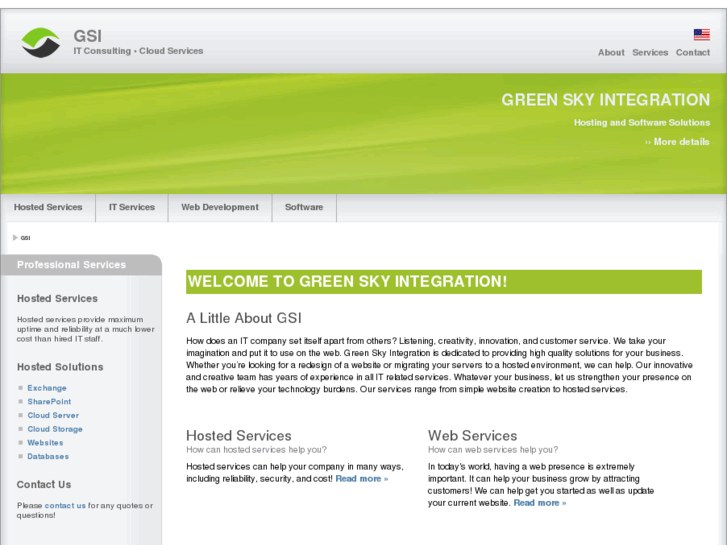Click the sidebar Hosted Services heading
This screenshot has width=727, height=545.
pos(57,299)
